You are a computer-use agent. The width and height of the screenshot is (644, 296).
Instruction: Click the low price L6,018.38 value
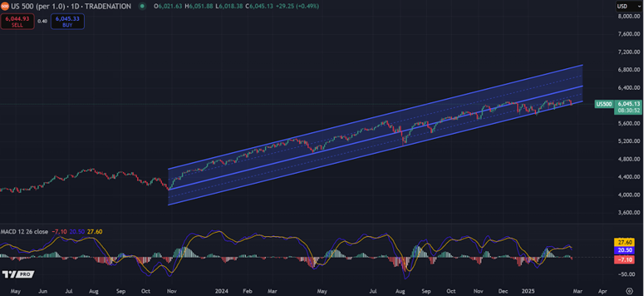pos(229,6)
